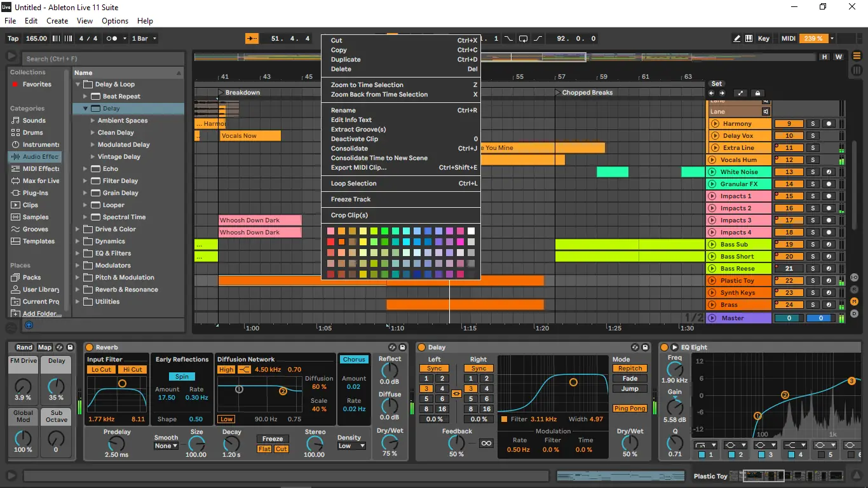
Task: Open the 1 Bar quantization dropdown
Action: [145, 38]
